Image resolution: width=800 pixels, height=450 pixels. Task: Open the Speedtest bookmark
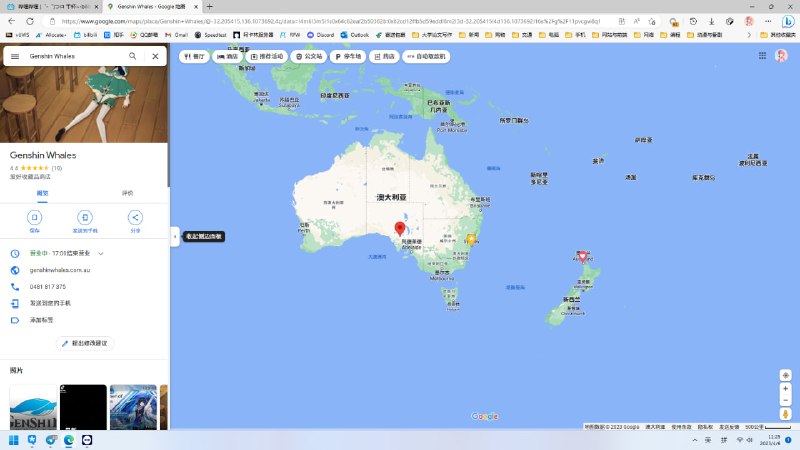coord(210,35)
